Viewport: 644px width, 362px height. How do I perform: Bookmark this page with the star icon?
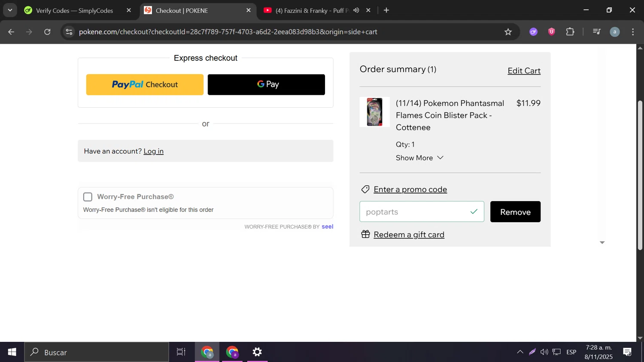tap(508, 32)
